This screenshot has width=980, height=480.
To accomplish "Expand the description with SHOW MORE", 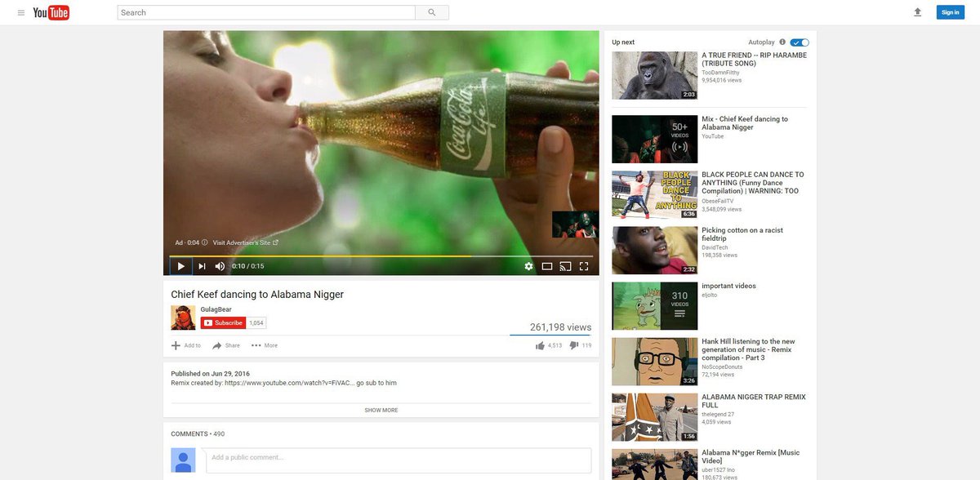I will (381, 411).
